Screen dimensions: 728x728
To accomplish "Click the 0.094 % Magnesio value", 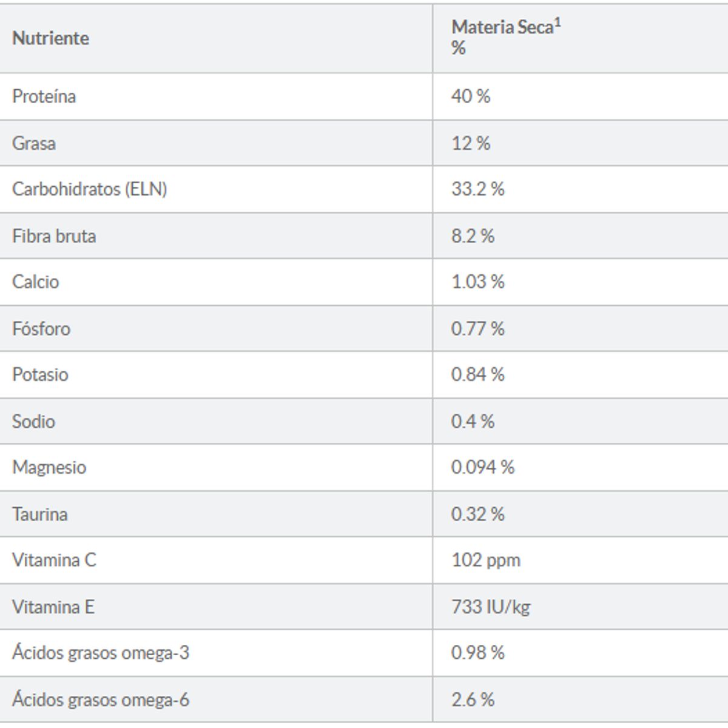I will click(x=482, y=467).
